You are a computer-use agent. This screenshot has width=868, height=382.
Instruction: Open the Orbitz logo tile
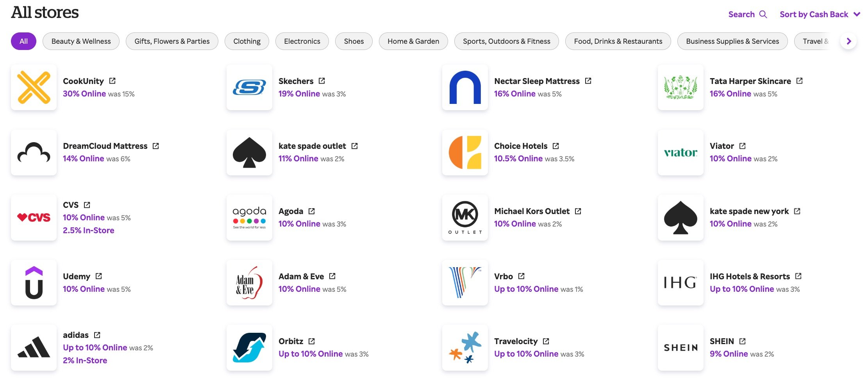[250, 348]
